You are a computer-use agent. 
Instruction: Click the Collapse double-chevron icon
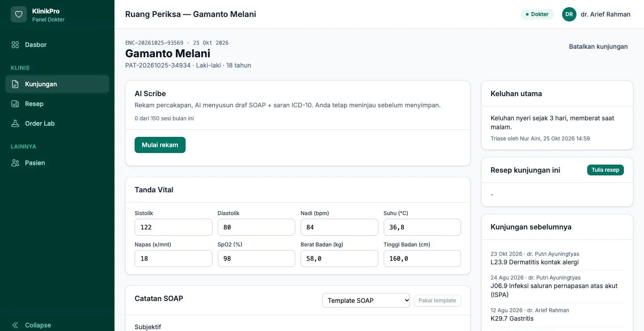[15, 325]
